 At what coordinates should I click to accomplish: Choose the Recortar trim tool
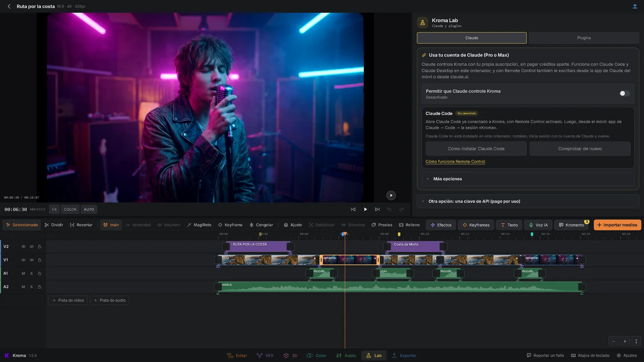tap(81, 225)
